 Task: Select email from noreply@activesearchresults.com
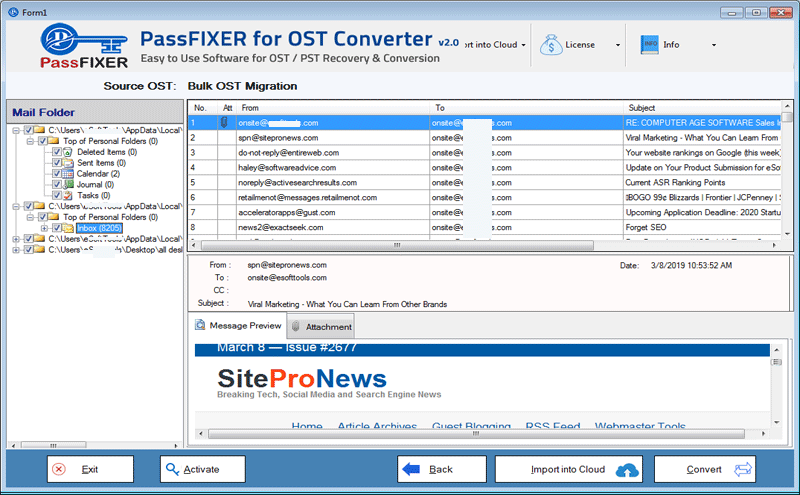click(485, 182)
